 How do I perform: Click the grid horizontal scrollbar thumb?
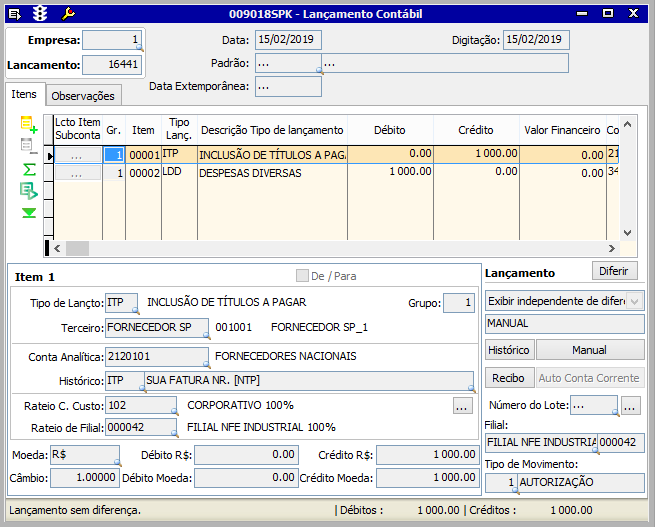[x=77, y=248]
